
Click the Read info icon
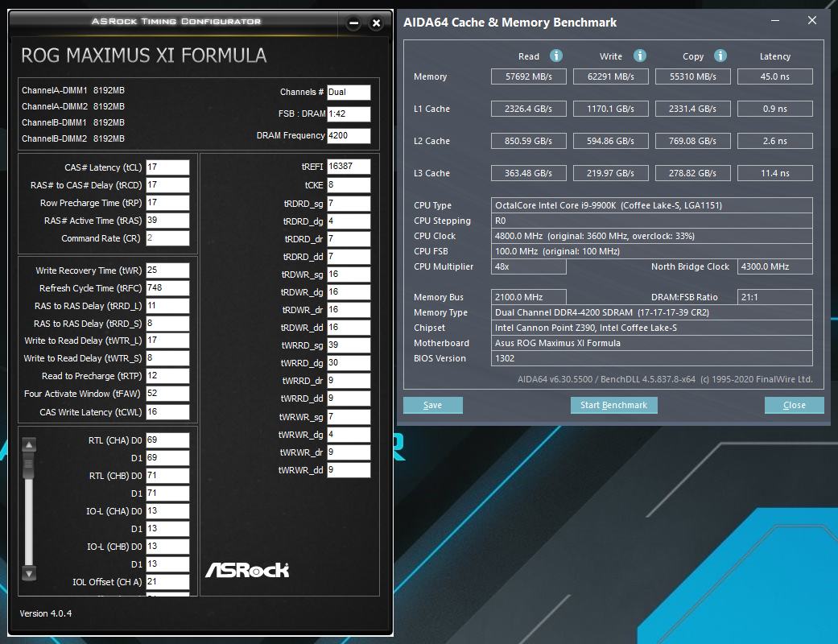(555, 56)
